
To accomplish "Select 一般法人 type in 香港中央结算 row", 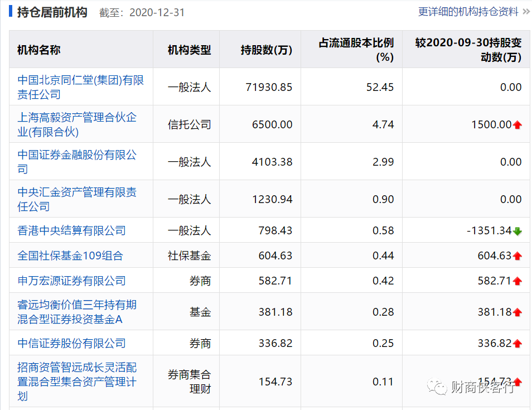I will (189, 230).
